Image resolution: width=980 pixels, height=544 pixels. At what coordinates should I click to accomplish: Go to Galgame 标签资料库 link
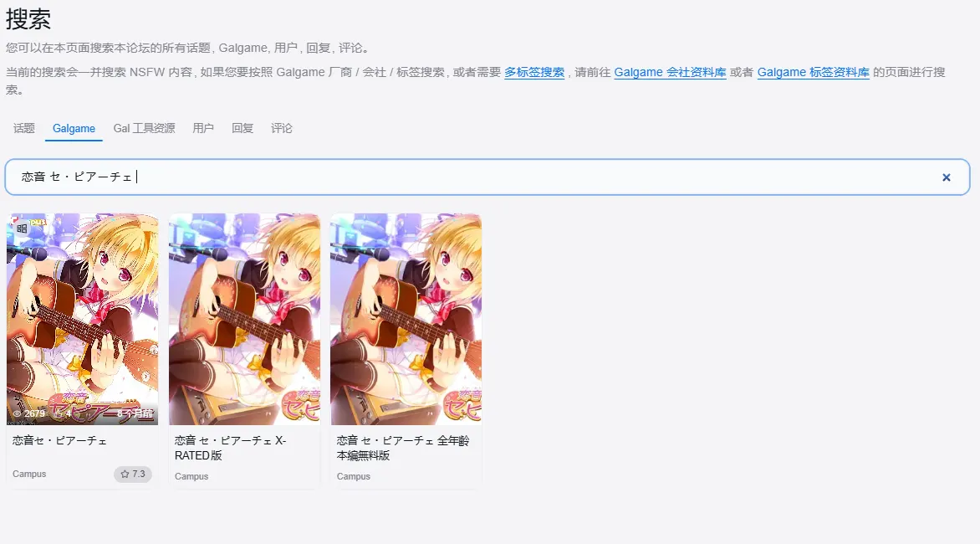[813, 73]
